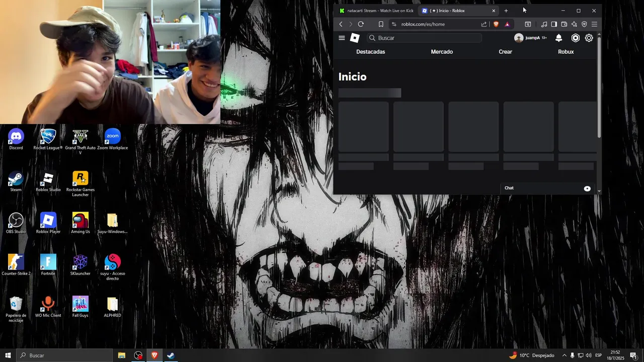This screenshot has width=644, height=362.
Task: Click the juampA profile avatar
Action: (x=519, y=38)
